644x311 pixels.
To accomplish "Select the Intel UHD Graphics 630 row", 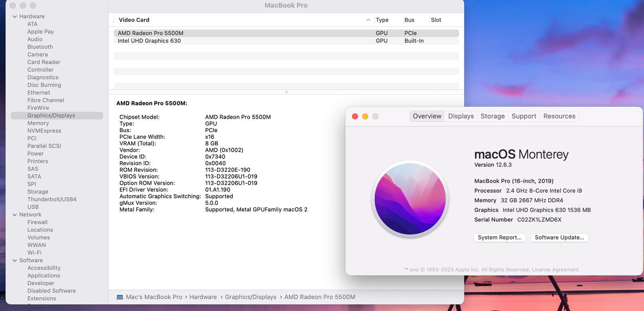I will coord(149,41).
